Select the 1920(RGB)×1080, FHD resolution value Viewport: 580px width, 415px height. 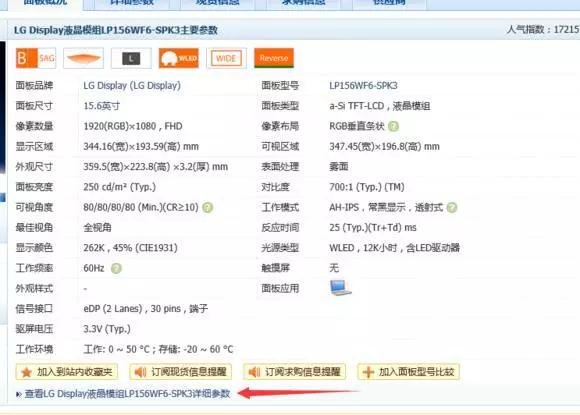click(133, 126)
